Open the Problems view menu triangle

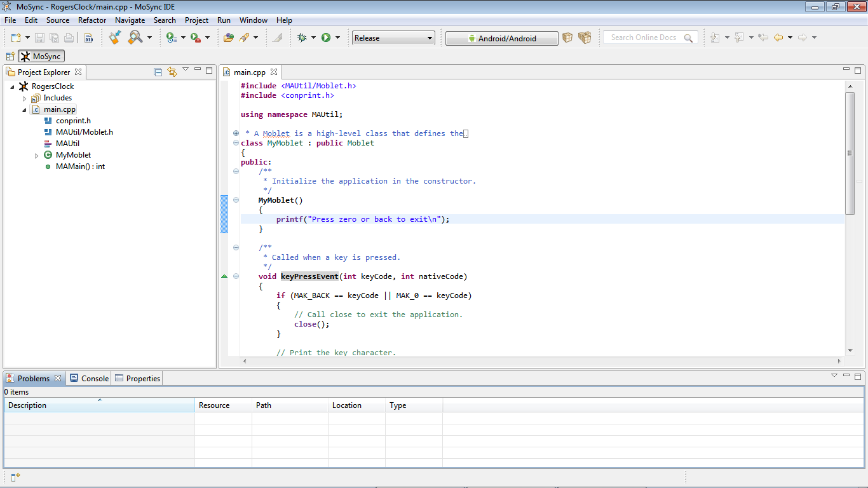pyautogui.click(x=834, y=376)
